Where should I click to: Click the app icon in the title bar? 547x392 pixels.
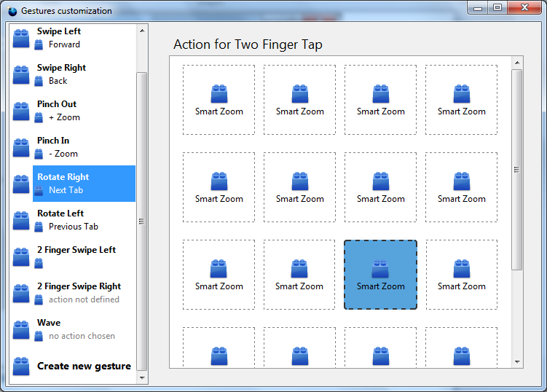(x=12, y=11)
